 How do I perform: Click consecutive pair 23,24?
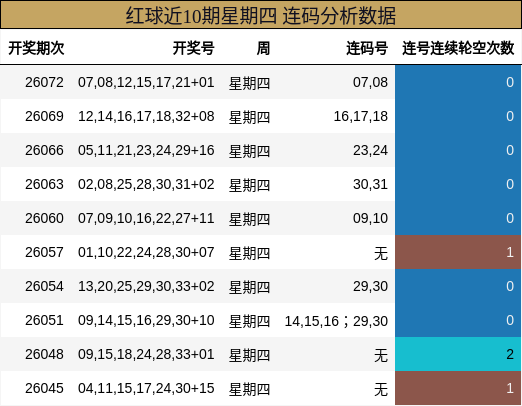[370, 150]
